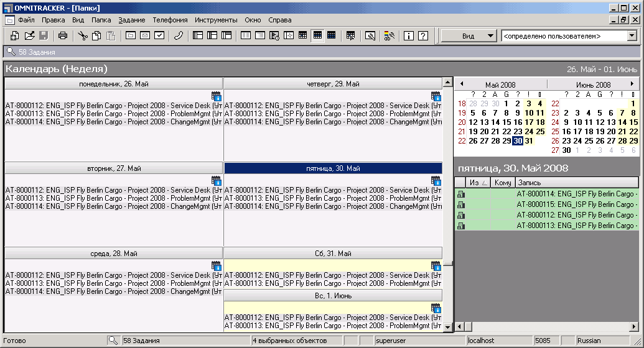Click the Copy toolbar icon
The height and width of the screenshot is (348, 644).
click(x=96, y=35)
